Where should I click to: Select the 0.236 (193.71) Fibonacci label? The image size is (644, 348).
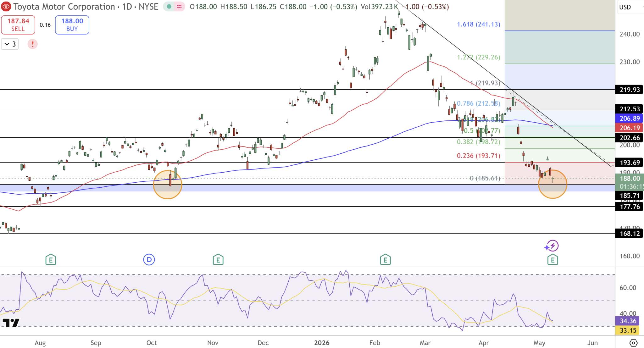[478, 156]
